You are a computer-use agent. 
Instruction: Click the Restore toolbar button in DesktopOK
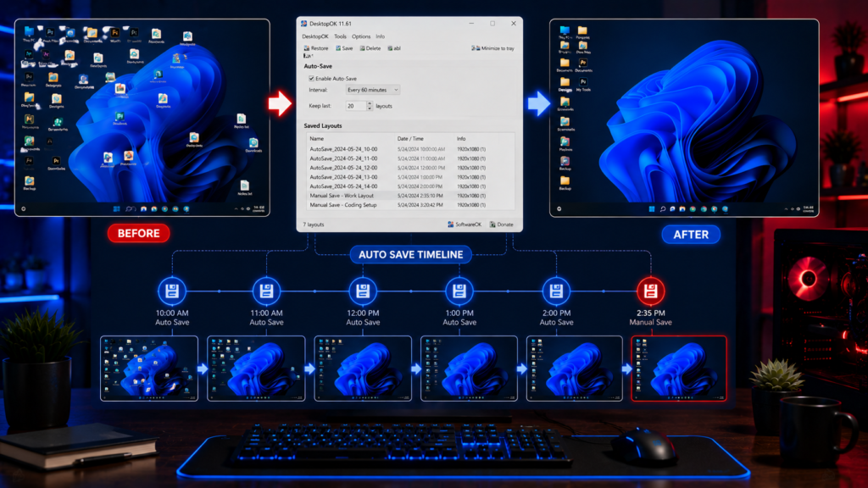pyautogui.click(x=316, y=48)
